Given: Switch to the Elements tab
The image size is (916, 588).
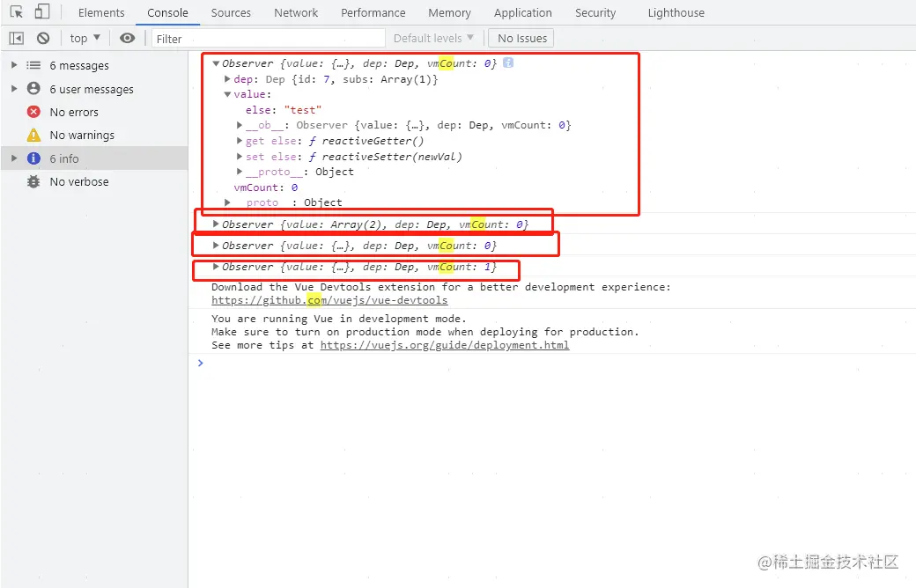Looking at the screenshot, I should point(101,13).
